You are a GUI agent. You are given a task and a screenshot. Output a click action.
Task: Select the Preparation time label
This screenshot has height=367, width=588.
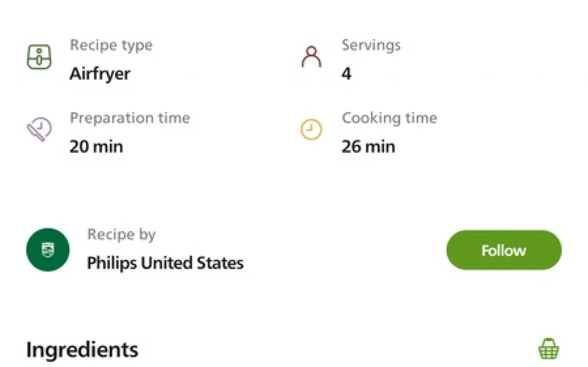point(130,118)
